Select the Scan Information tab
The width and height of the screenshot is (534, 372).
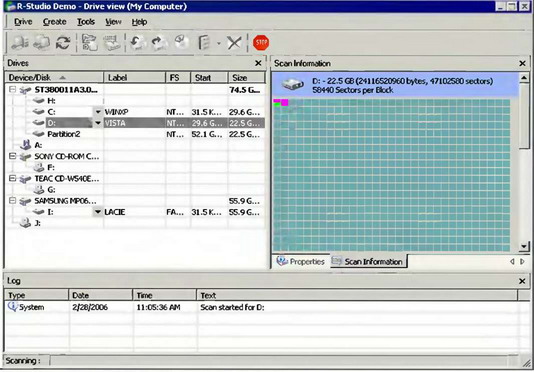pos(368,261)
